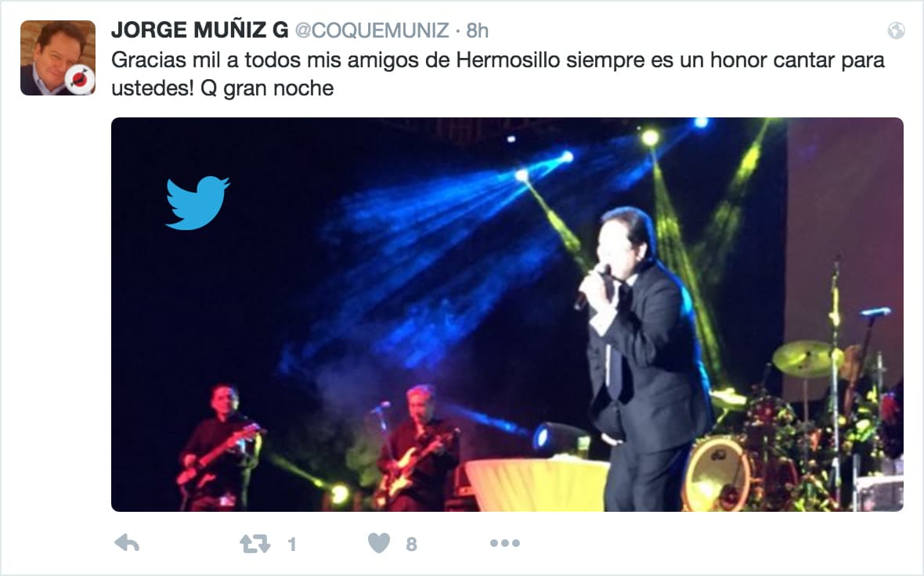The width and height of the screenshot is (924, 576).
Task: Click the retweet count number 1
Action: (x=292, y=544)
